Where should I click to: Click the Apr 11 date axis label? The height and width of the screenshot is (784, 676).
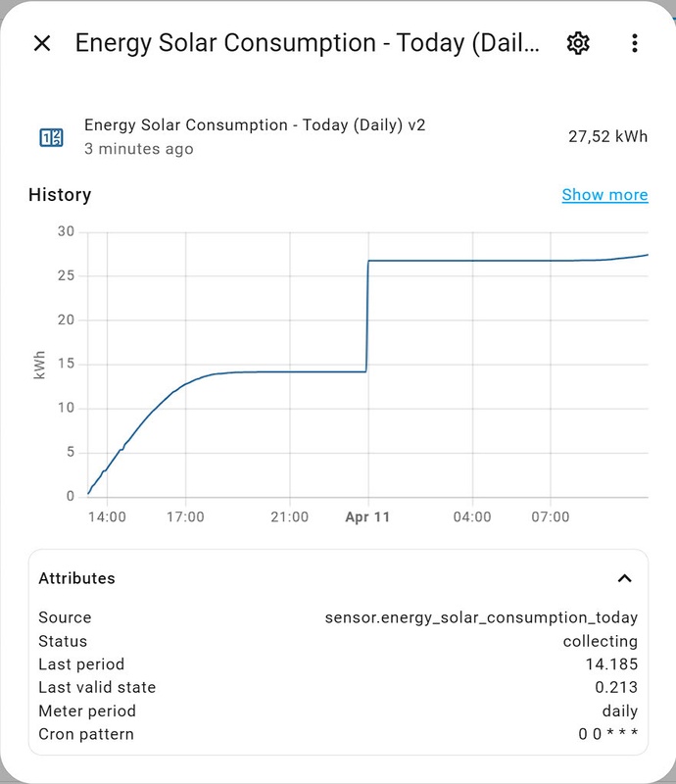pyautogui.click(x=367, y=516)
